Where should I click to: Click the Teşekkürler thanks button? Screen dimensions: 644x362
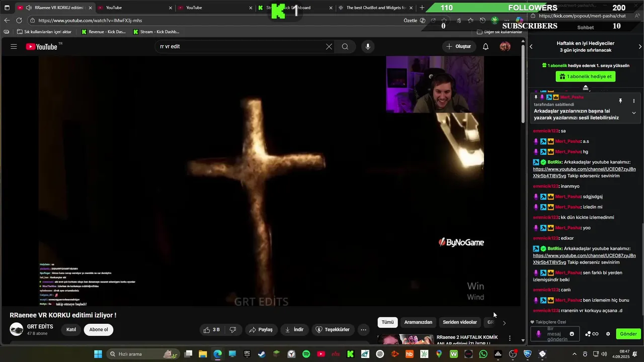332,330
